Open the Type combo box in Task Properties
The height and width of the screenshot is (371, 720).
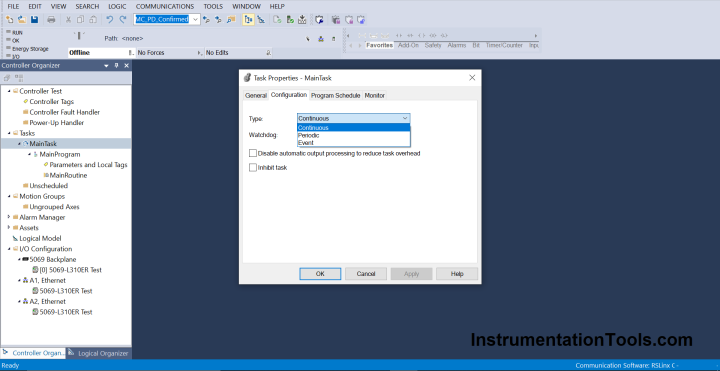click(x=354, y=118)
